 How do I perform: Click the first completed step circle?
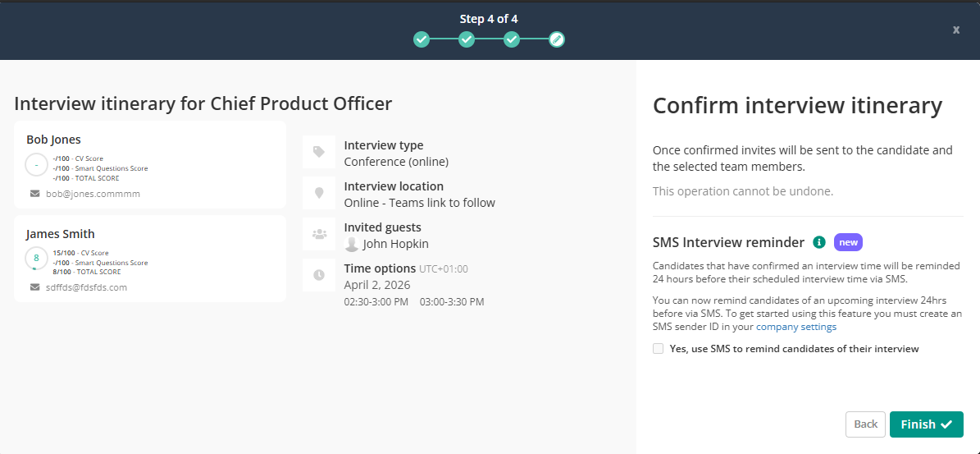coord(421,39)
